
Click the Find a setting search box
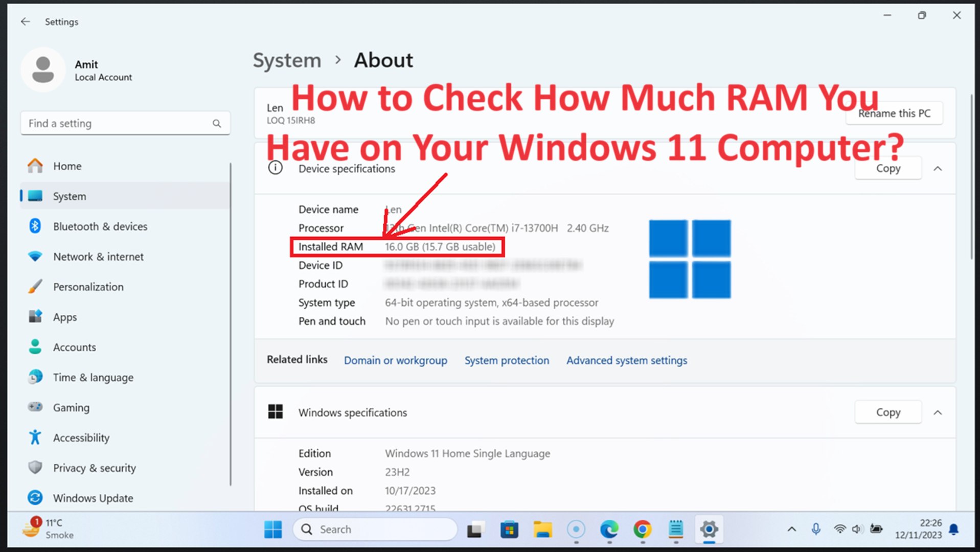pyautogui.click(x=125, y=123)
